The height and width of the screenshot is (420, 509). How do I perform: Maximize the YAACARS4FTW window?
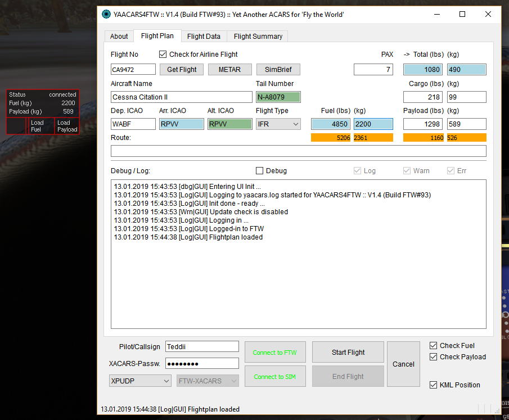[462, 14]
